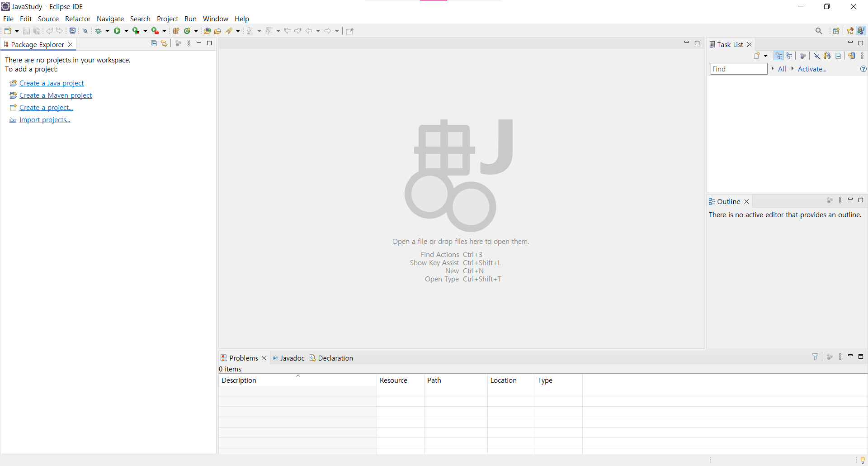Click the Open Perspective icon

point(836,31)
